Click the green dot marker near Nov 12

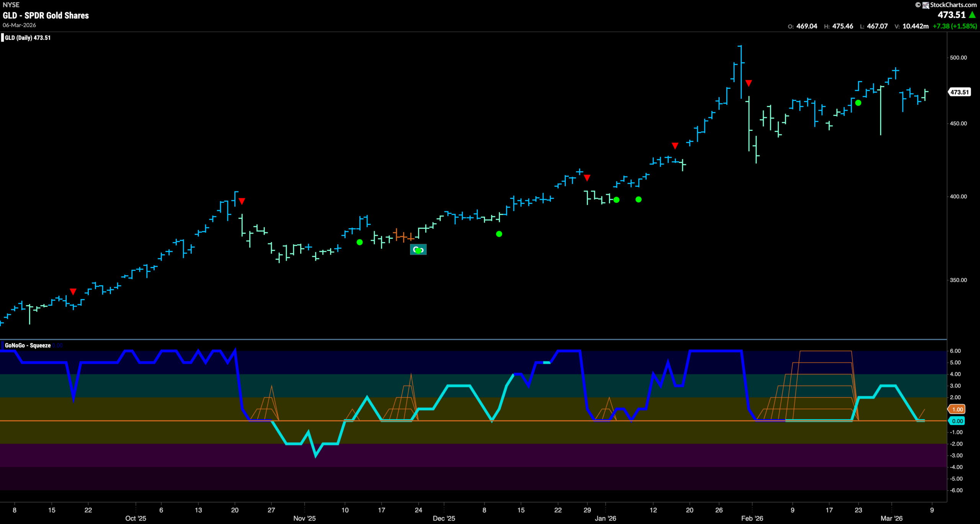[x=359, y=242]
